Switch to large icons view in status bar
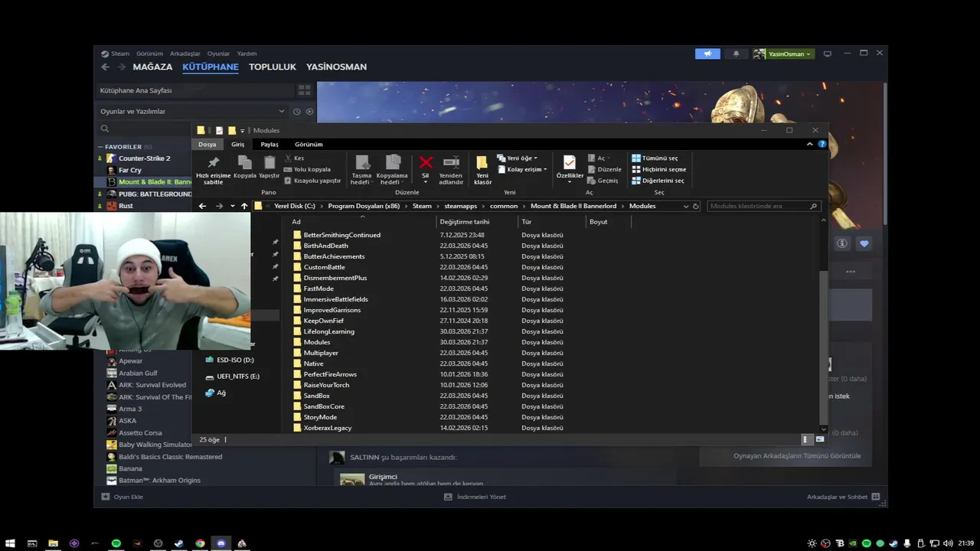The width and height of the screenshot is (980, 551). [x=820, y=439]
